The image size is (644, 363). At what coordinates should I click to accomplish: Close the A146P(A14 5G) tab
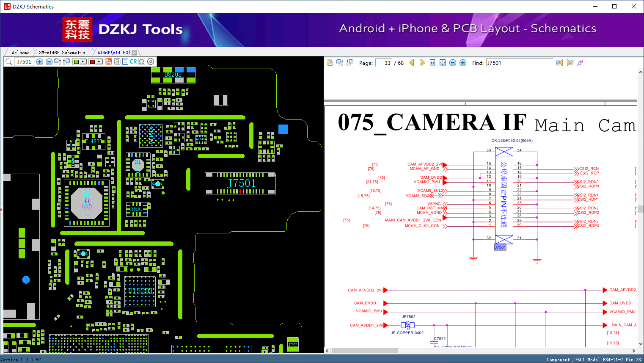[x=135, y=53]
